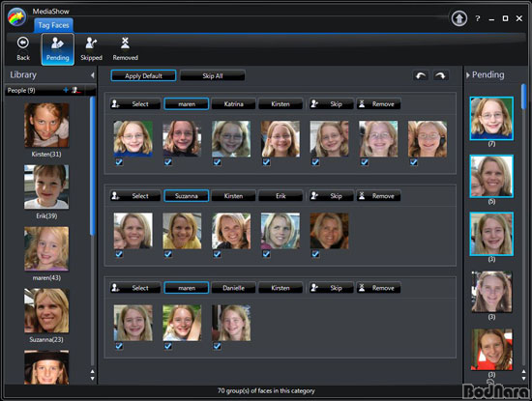This screenshot has height=401, width=532.
Task: Click the upload arrow icon in title bar
Action: (x=459, y=18)
